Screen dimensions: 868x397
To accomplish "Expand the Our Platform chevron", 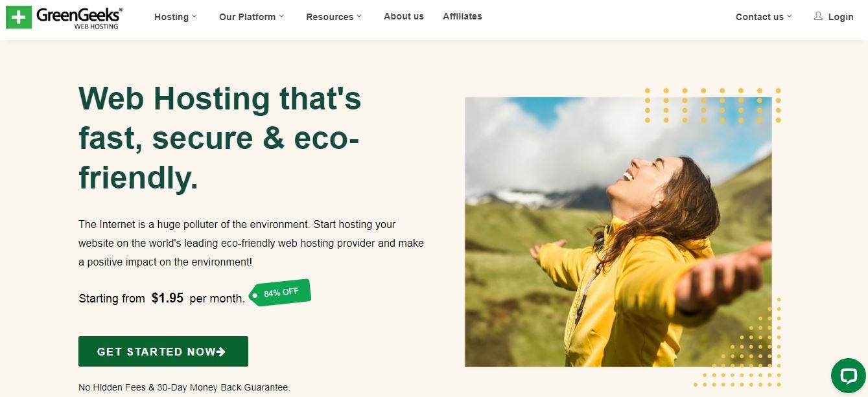I will 281,16.
